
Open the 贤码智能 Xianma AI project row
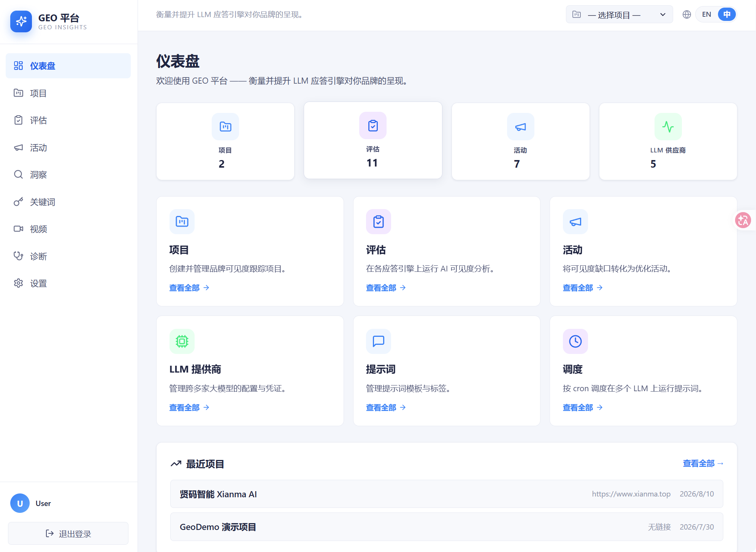pos(447,494)
